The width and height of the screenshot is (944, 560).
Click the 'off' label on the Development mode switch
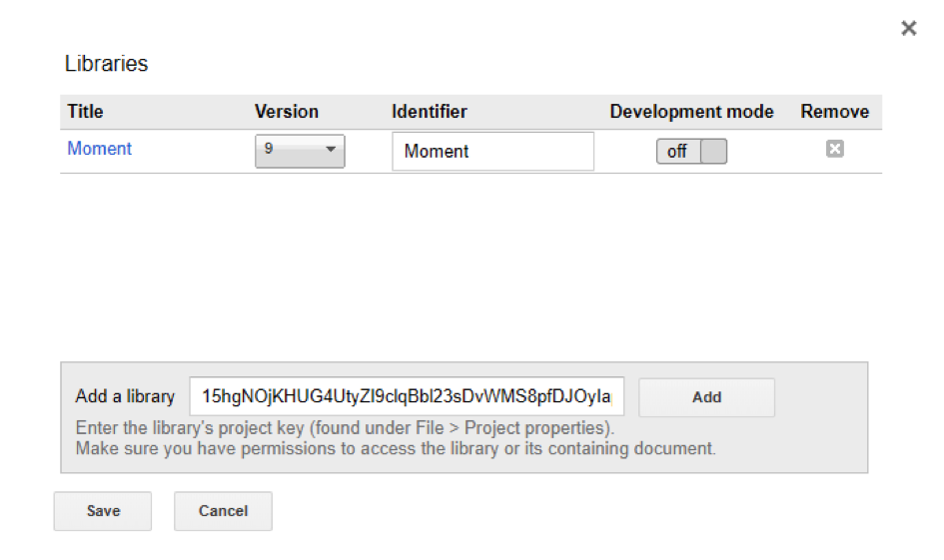[x=676, y=151]
